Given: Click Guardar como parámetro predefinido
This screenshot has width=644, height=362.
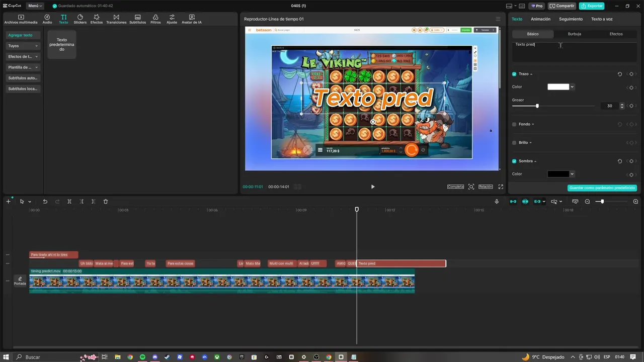Looking at the screenshot, I should 602,188.
